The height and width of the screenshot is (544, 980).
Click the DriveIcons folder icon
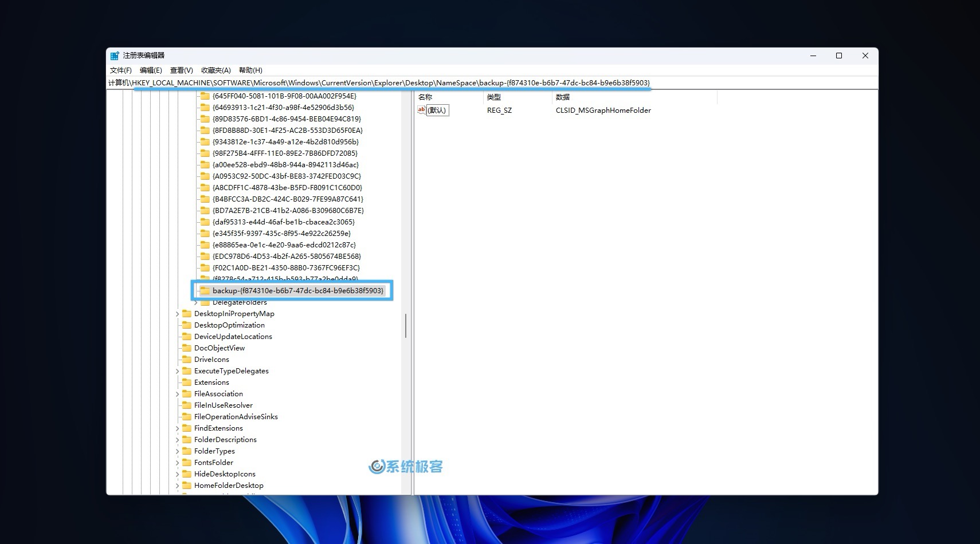(x=186, y=360)
